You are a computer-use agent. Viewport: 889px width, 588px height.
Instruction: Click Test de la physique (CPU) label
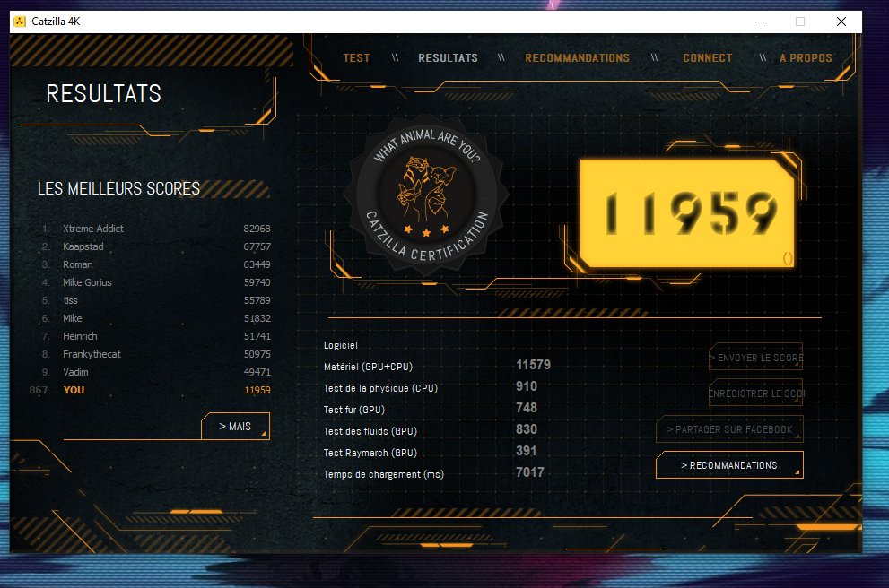click(380, 388)
